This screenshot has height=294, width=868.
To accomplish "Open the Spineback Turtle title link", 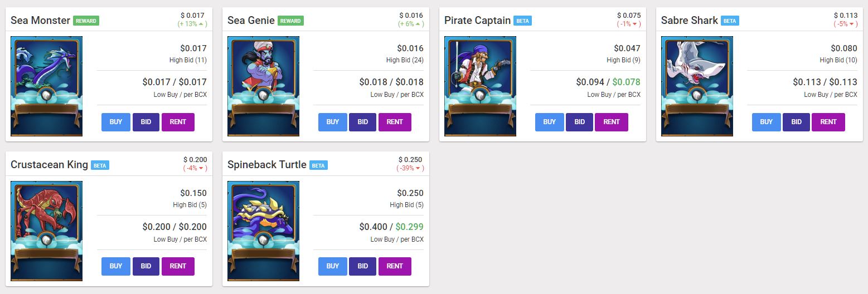I will 266,165.
